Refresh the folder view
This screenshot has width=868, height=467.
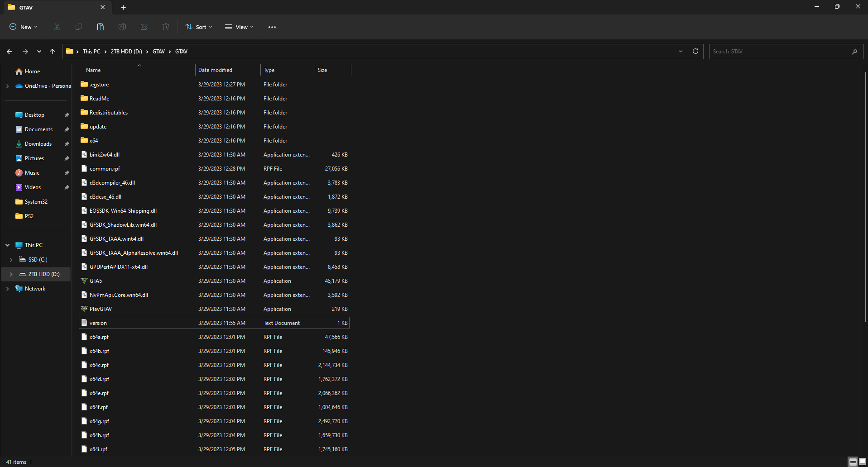point(695,51)
